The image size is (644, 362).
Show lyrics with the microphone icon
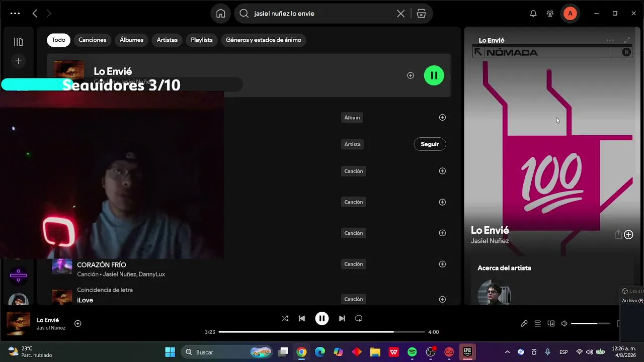[524, 323]
